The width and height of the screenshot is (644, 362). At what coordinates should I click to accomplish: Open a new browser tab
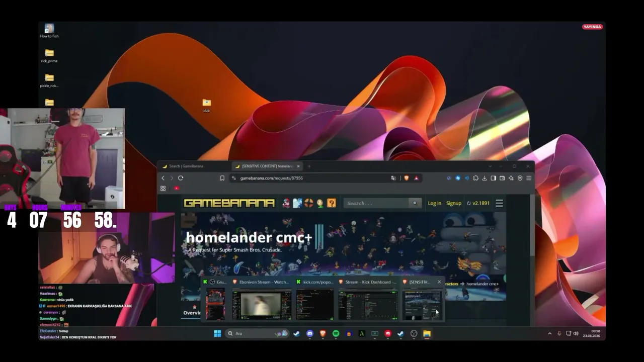(309, 166)
